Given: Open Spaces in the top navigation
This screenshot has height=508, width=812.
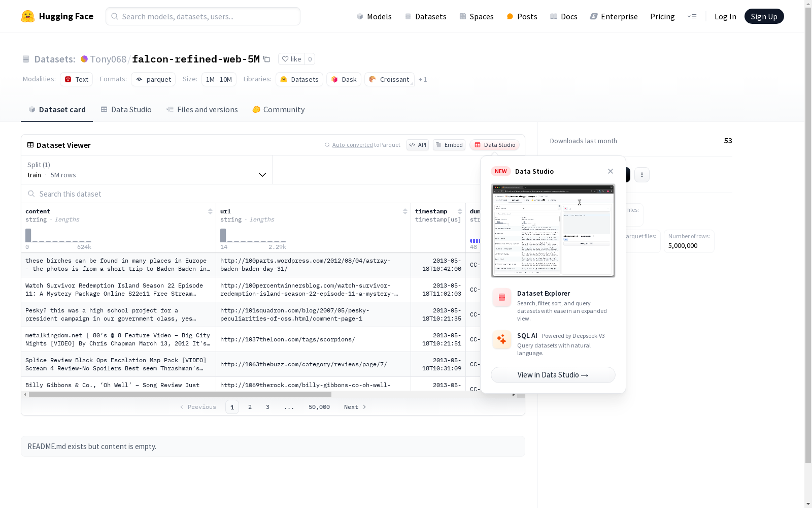Looking at the screenshot, I should (477, 16).
